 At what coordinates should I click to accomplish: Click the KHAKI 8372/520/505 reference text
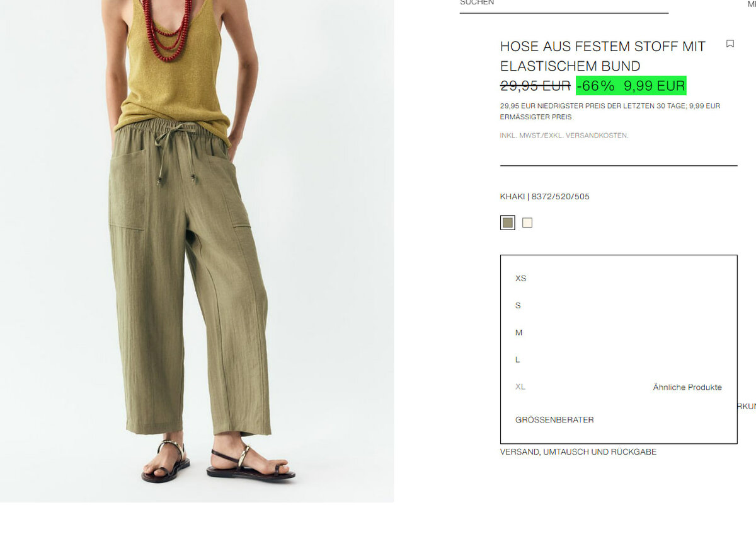[x=545, y=196]
